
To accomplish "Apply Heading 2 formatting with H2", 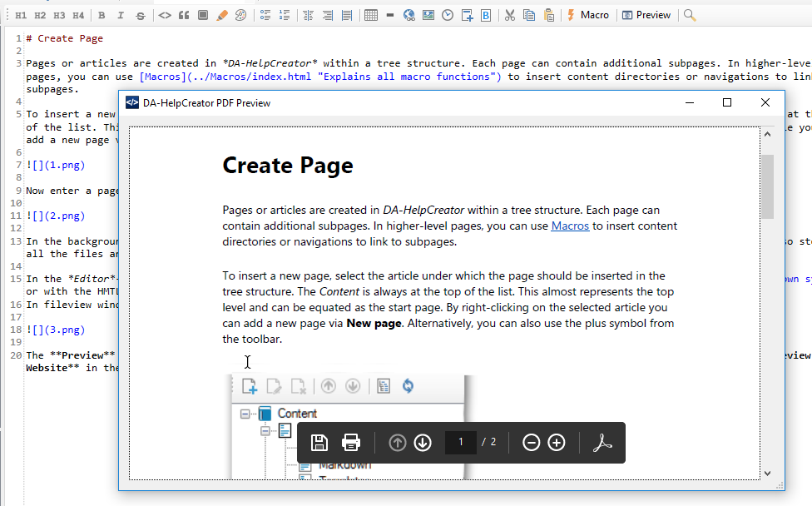I will click(40, 16).
